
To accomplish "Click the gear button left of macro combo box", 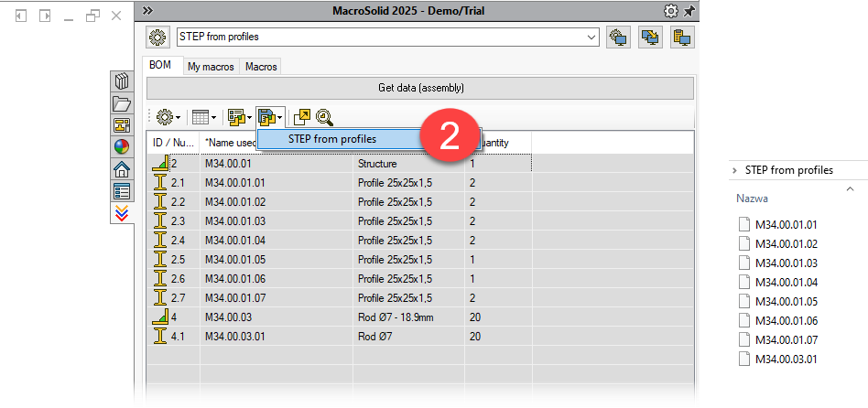I will click(157, 37).
